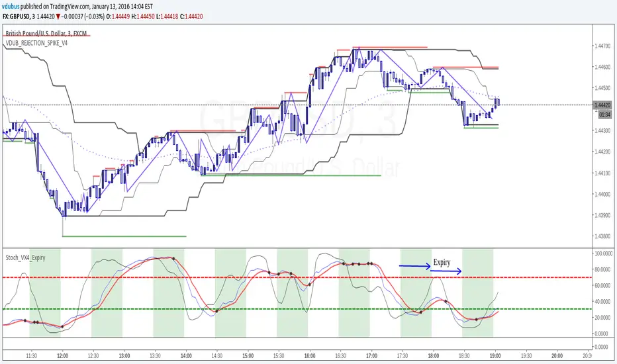Click the high value H:1.44450
617x364 pixels.
[x=141, y=17]
